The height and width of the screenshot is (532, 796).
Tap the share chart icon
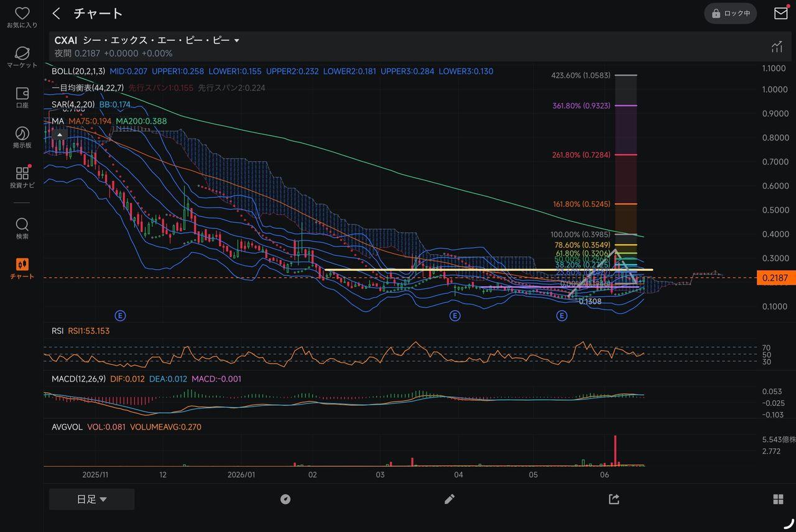coord(614,499)
